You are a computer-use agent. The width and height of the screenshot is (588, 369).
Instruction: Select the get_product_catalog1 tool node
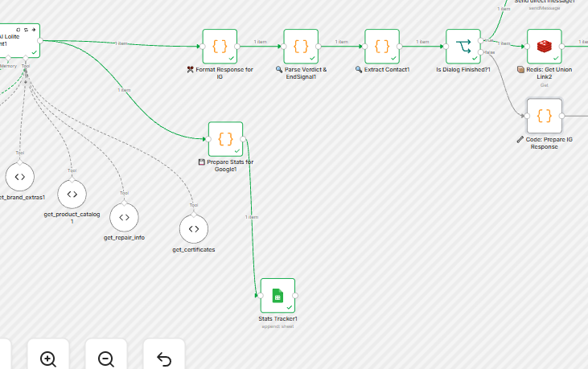point(72,194)
